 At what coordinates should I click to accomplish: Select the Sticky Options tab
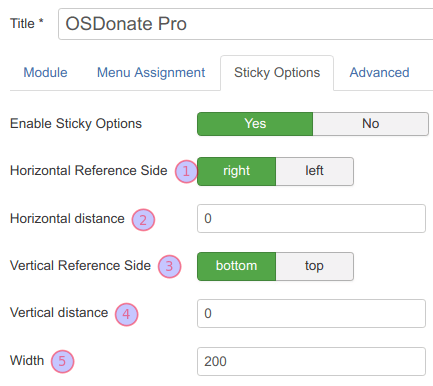[277, 73]
